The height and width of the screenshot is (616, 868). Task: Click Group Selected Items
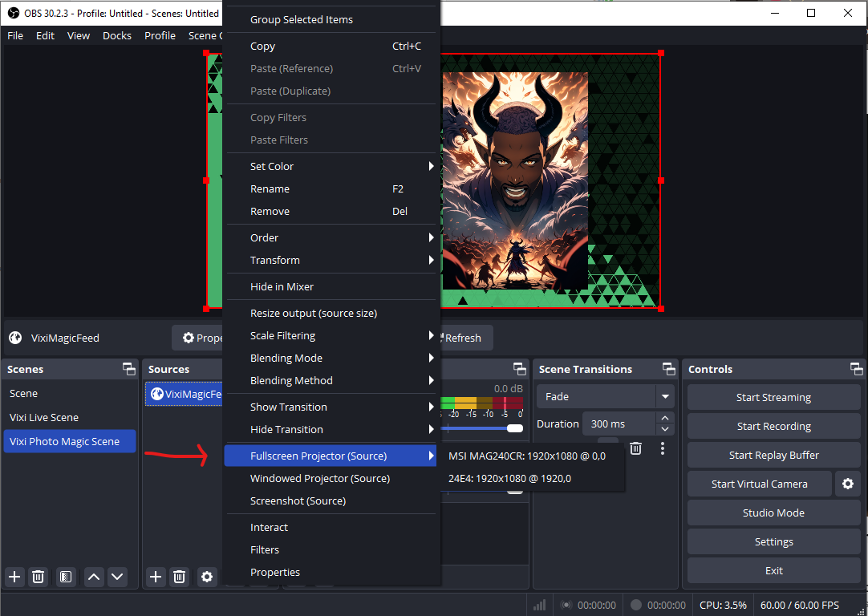coord(331,19)
